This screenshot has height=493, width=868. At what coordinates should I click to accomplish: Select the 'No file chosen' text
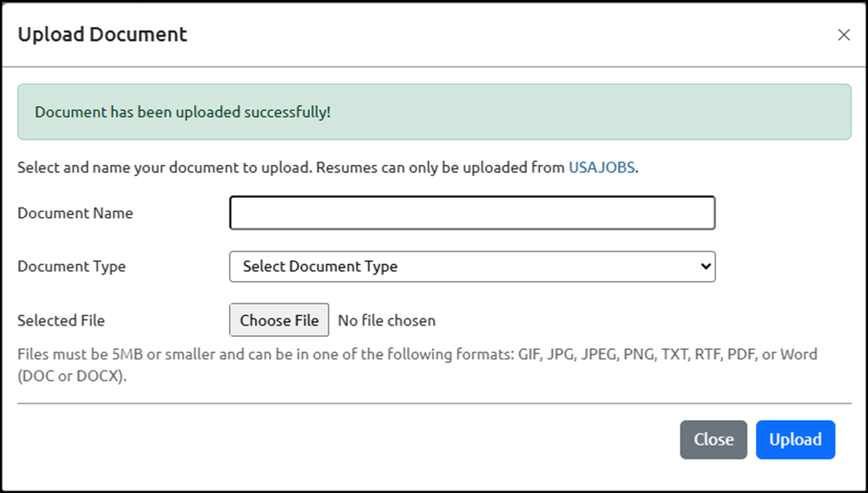(386, 320)
